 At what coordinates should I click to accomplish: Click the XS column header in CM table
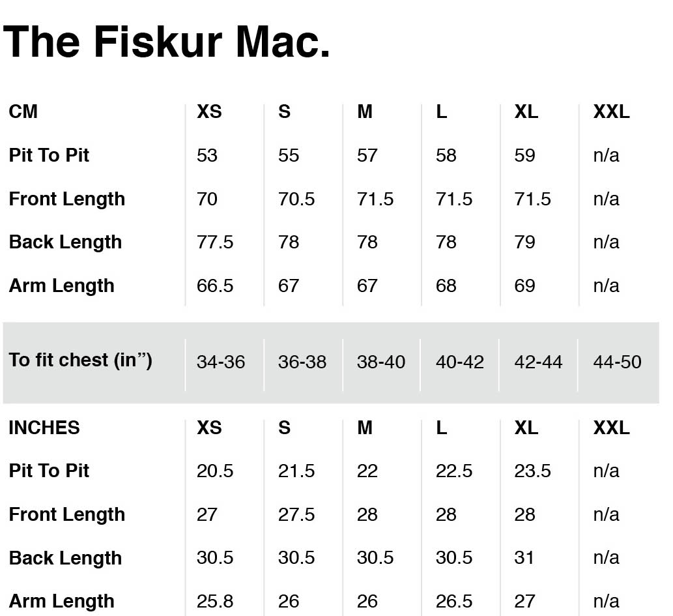pyautogui.click(x=209, y=111)
